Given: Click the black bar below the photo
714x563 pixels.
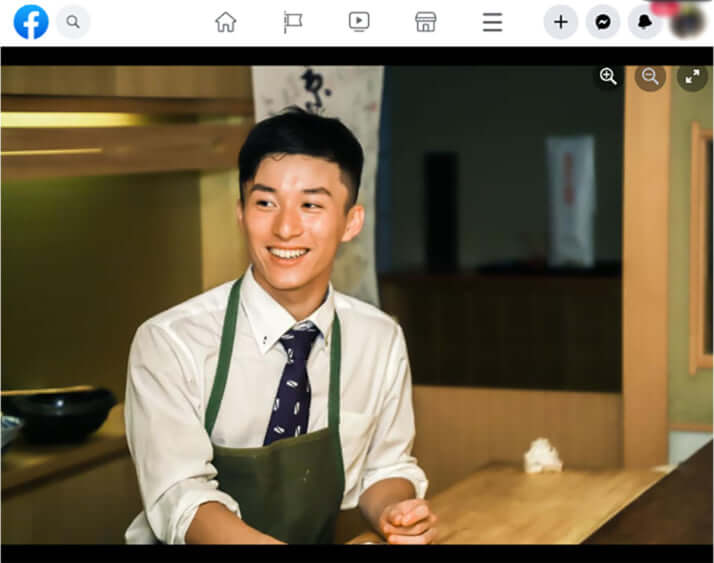Looking at the screenshot, I should [x=357, y=553].
